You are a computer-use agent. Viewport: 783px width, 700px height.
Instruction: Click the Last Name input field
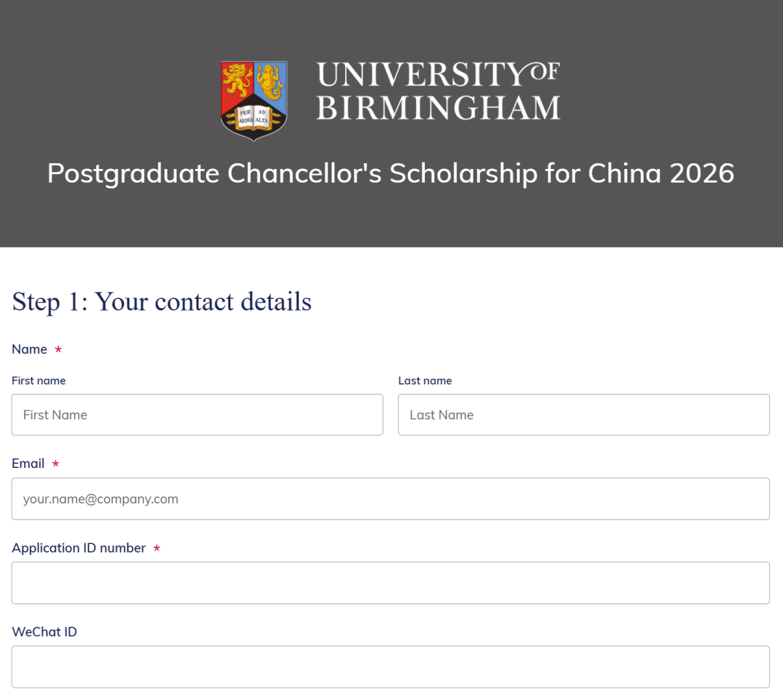[584, 414]
